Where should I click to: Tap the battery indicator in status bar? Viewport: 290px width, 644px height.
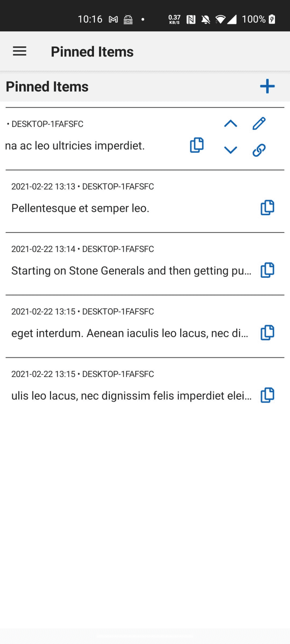pyautogui.click(x=272, y=19)
